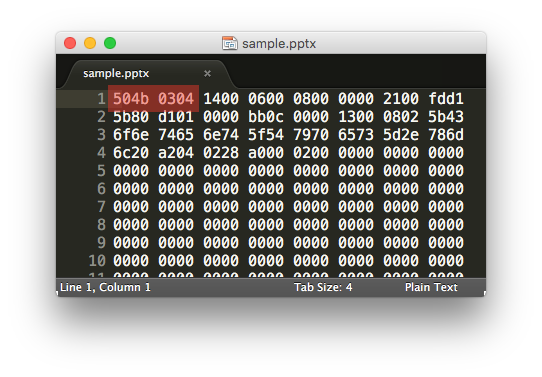This screenshot has width=542, height=377.
Task: Close the window with the red button
Action: 70,43
